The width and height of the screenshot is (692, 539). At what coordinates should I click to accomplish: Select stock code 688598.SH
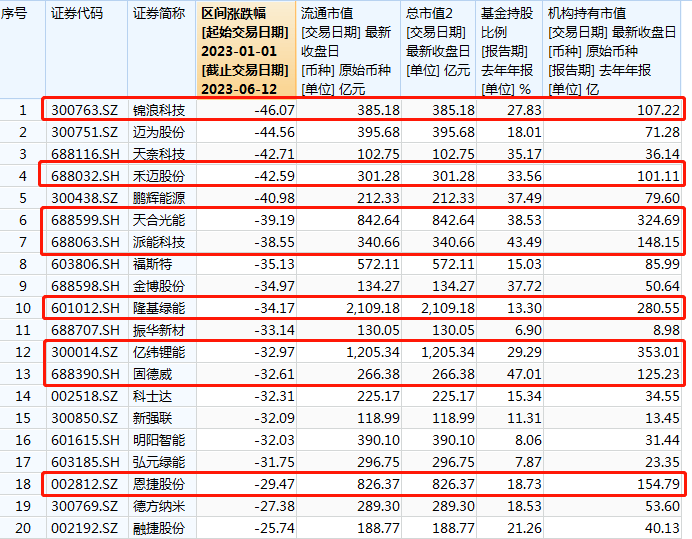pos(85,286)
